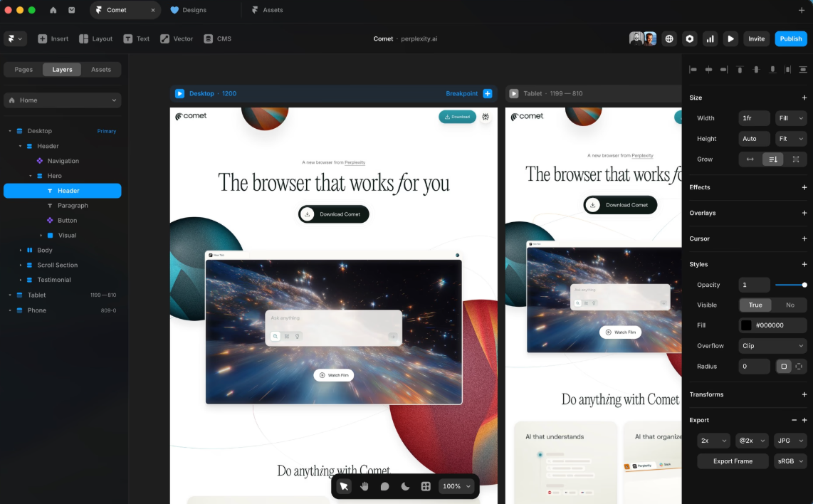Image resolution: width=813 pixels, height=504 pixels.
Task: Click the Export Frame button
Action: [733, 461]
